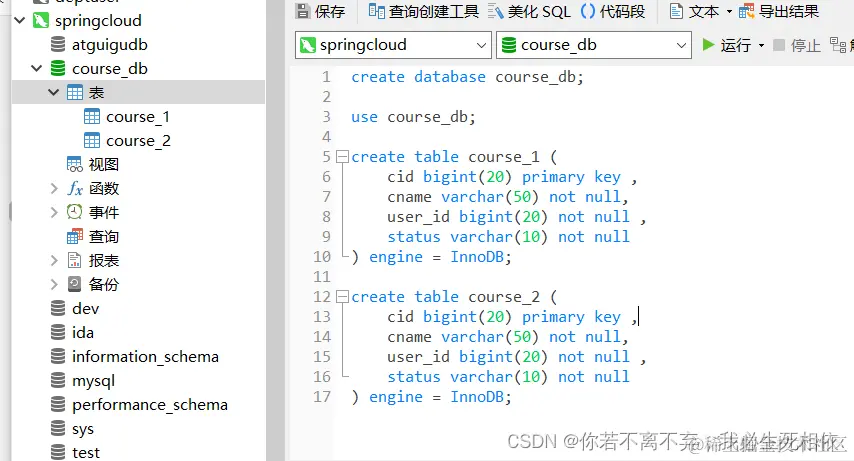Click the Stop (停止) button
Image resolution: width=854 pixels, height=461 pixels.
coord(797,45)
